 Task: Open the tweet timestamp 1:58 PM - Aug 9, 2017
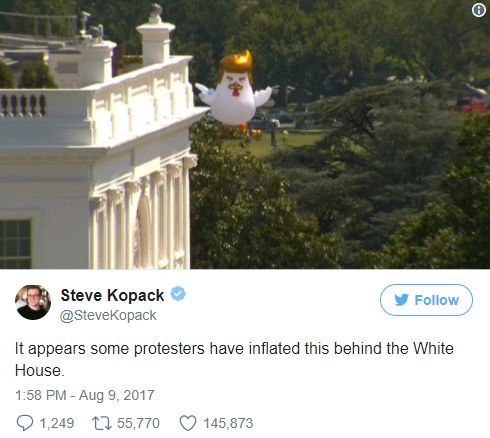pos(85,395)
